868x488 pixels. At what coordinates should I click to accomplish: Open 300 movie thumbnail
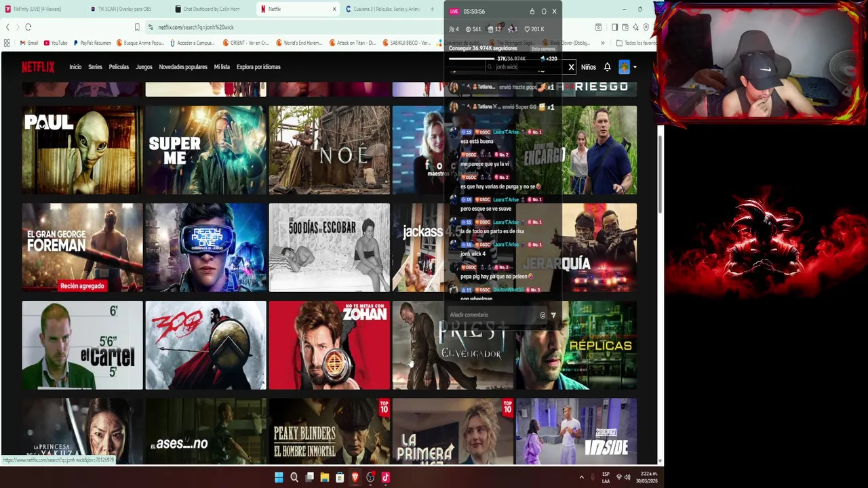(x=205, y=345)
